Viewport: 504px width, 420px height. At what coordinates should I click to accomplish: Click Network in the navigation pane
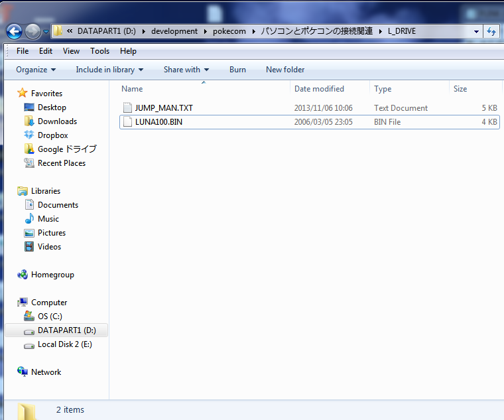(46, 372)
